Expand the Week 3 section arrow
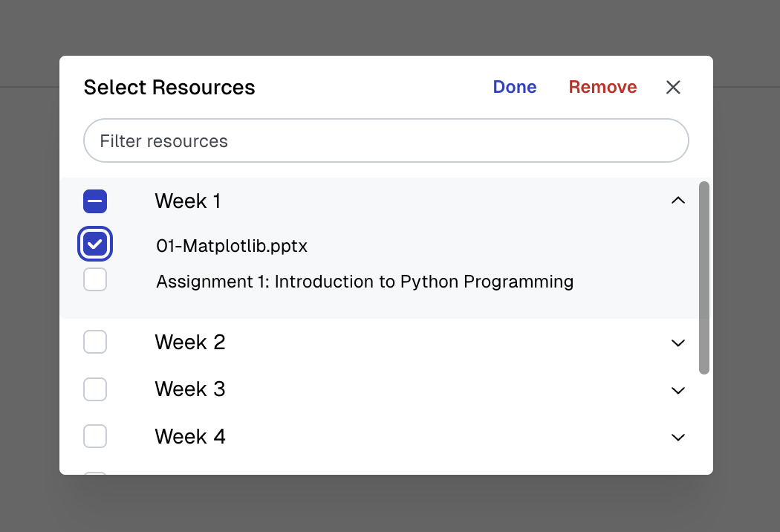This screenshot has width=780, height=532. tap(677, 390)
